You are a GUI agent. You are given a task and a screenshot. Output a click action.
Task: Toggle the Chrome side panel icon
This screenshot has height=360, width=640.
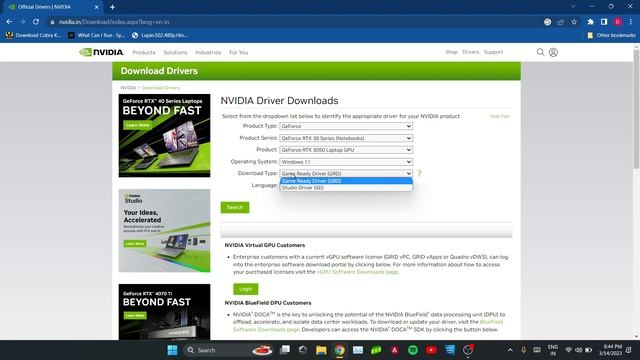tap(604, 22)
